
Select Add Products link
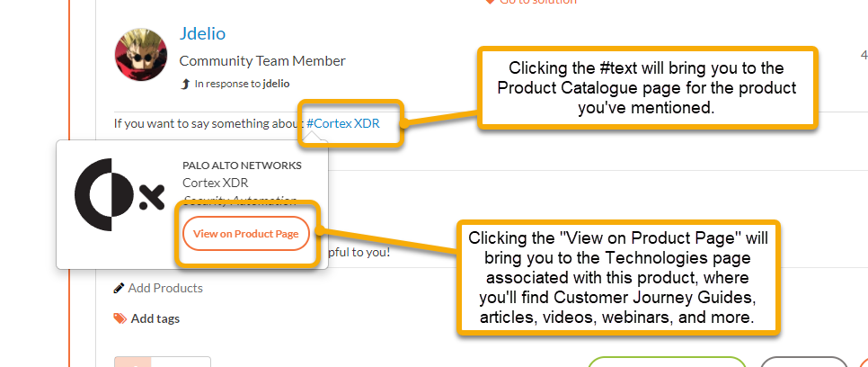pos(165,288)
